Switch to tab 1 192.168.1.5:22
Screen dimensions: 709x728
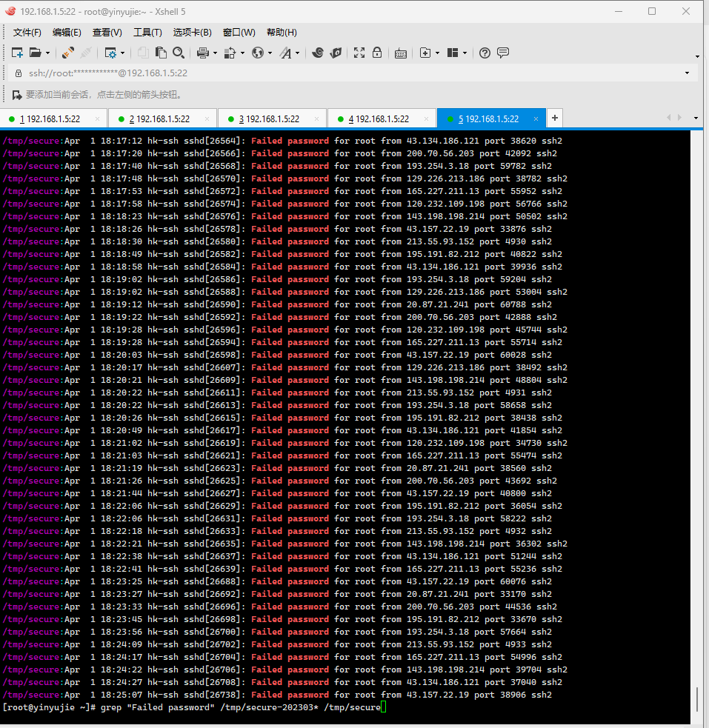coord(53,118)
